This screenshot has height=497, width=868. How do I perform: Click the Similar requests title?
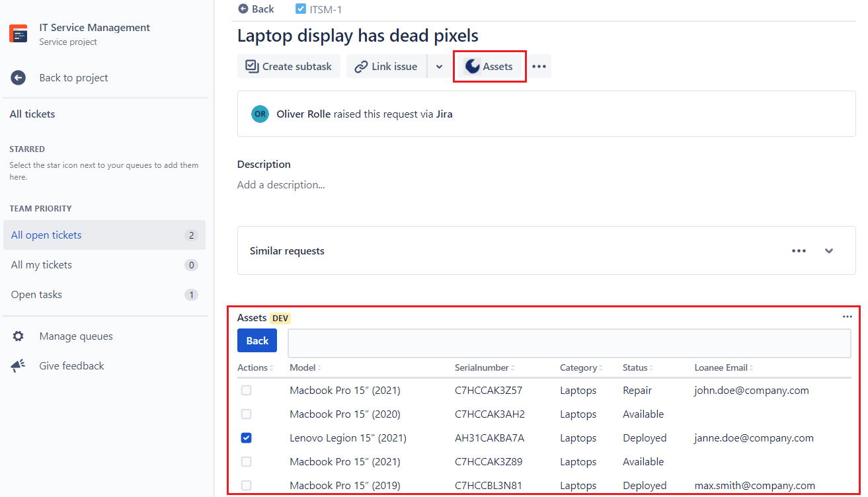click(287, 251)
